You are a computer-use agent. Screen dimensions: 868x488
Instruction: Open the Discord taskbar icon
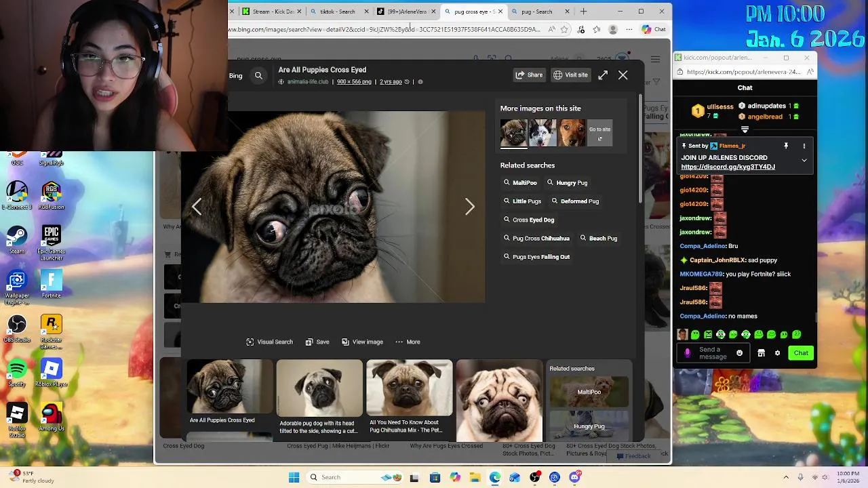click(574, 477)
